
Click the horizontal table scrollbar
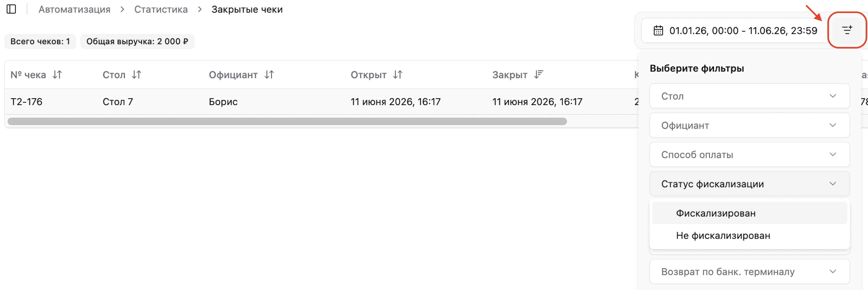287,121
